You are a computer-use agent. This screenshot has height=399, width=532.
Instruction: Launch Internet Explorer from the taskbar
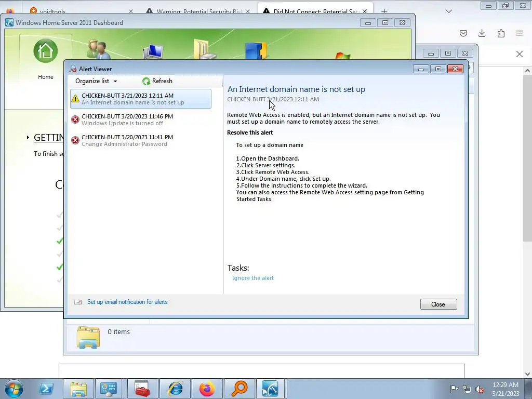point(176,389)
